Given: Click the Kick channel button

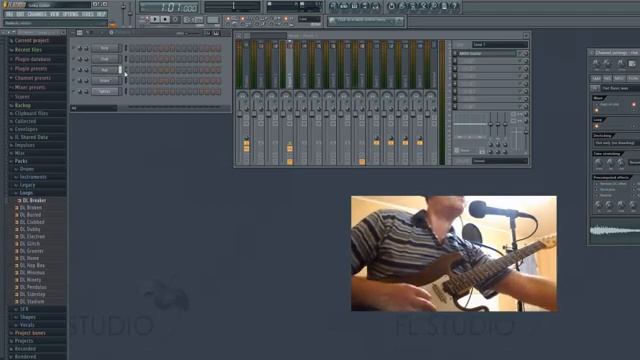Looking at the screenshot, I should [104, 48].
